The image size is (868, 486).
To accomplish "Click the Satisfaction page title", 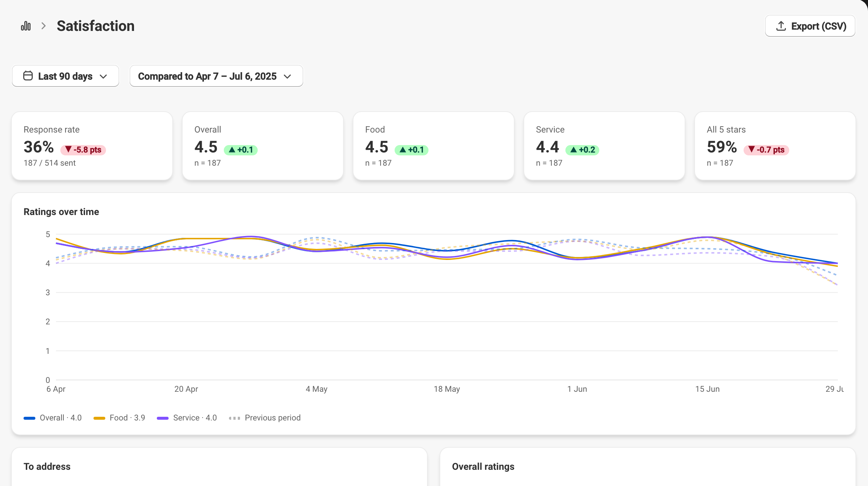I will coord(96,26).
